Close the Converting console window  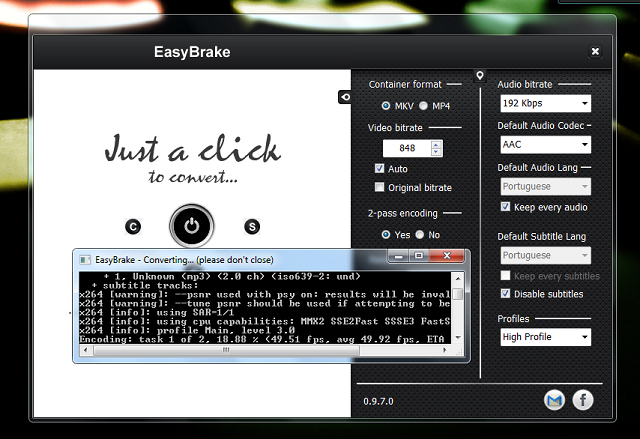(x=447, y=256)
